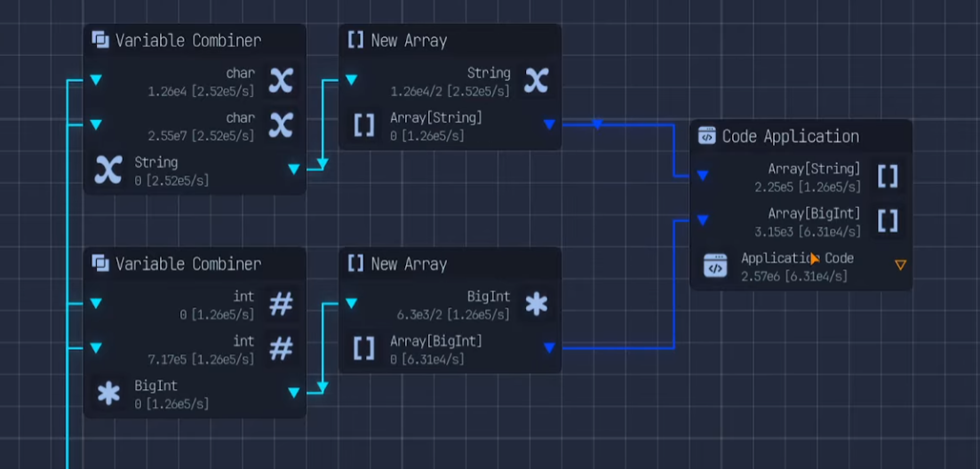Screen dimensions: 980x469
Task: Click the char icon beside value 2.55e7
Action: click(x=281, y=125)
